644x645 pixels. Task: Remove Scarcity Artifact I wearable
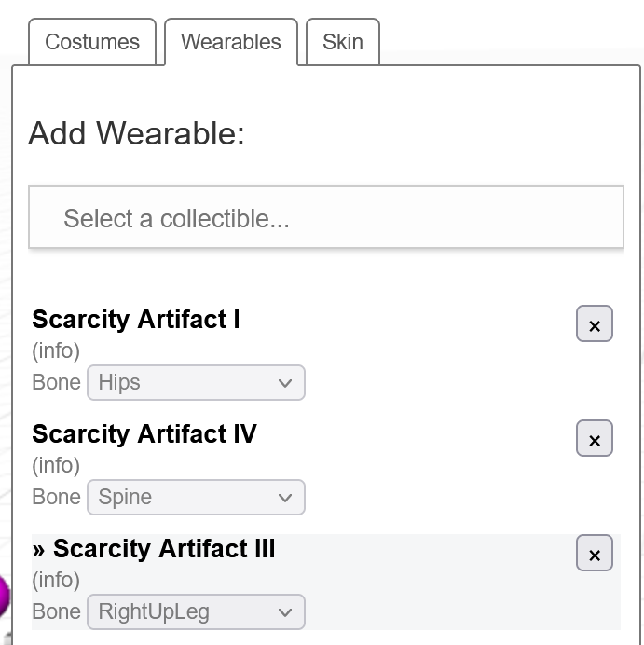click(x=595, y=323)
